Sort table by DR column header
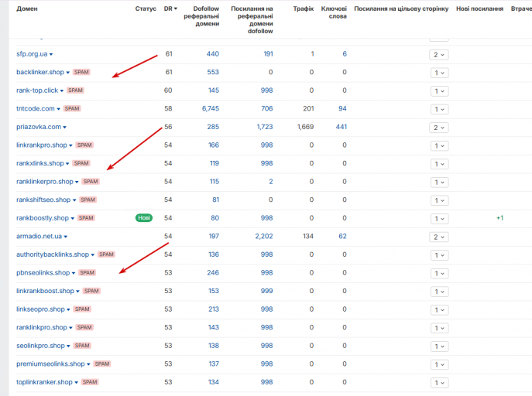The height and width of the screenshot is (396, 532). click(x=170, y=9)
